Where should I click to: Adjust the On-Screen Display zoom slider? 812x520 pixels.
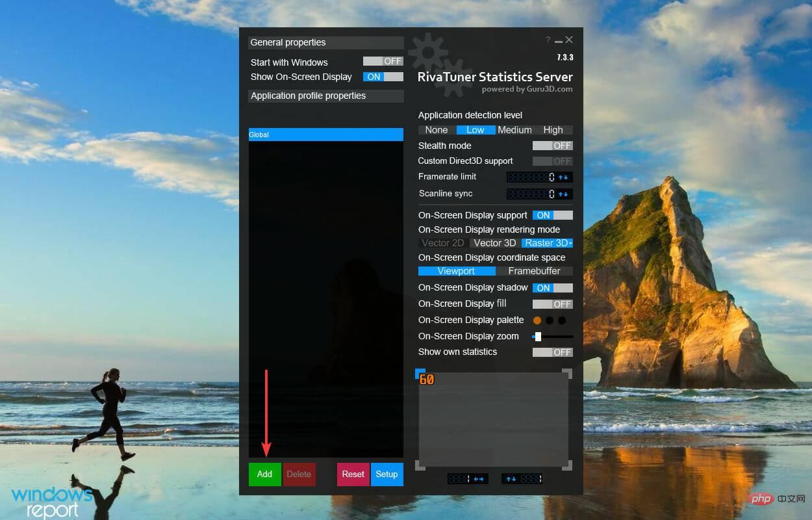(x=537, y=337)
